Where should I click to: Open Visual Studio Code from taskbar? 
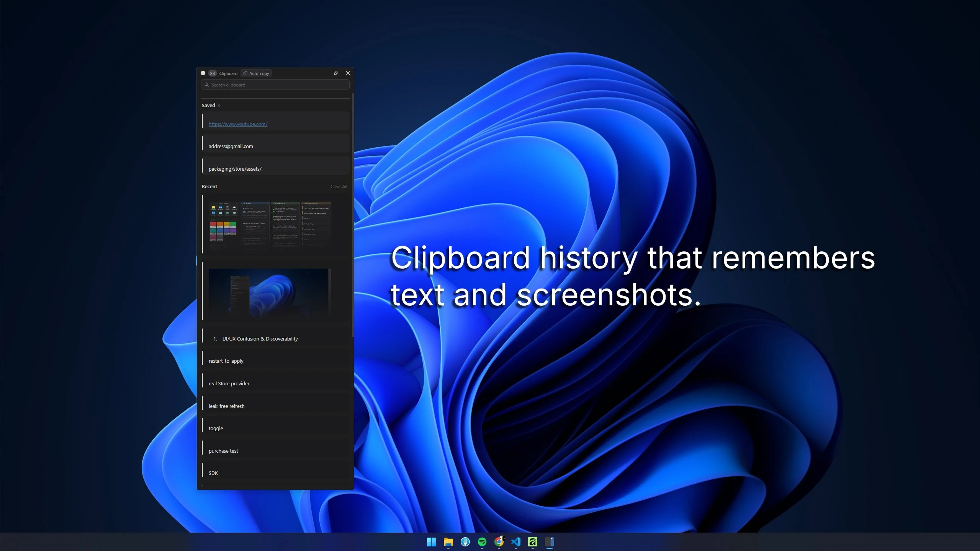click(x=516, y=542)
